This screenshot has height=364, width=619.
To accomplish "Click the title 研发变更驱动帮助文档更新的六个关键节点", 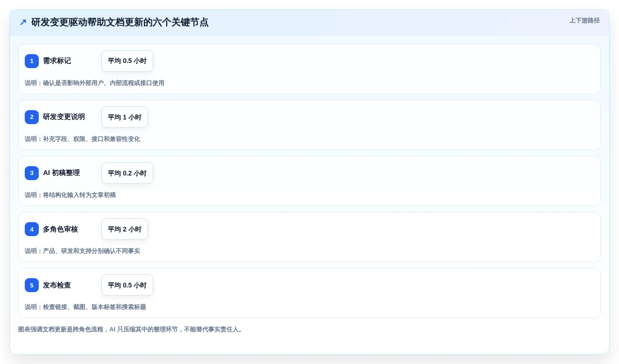I will 120,22.
